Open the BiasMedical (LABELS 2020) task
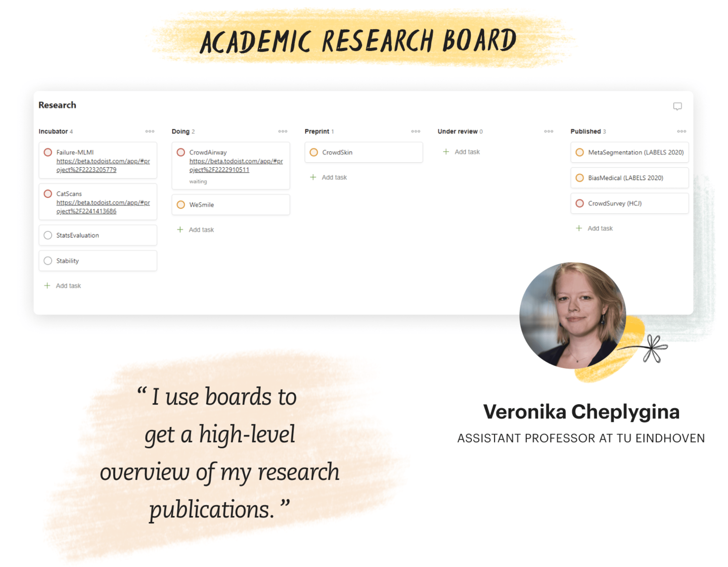 coord(630,178)
